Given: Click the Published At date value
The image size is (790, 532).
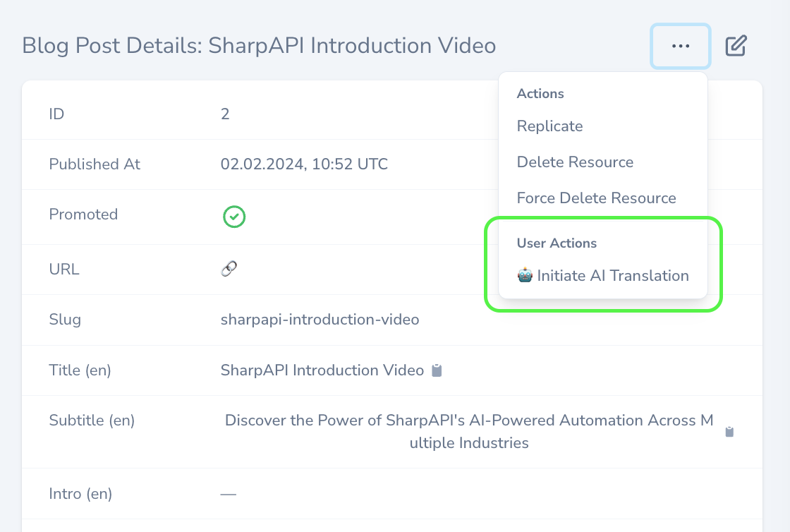Looking at the screenshot, I should pos(304,164).
